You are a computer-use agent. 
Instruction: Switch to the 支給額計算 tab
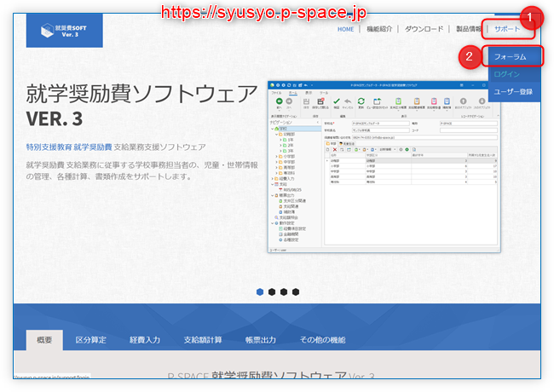pos(203,340)
